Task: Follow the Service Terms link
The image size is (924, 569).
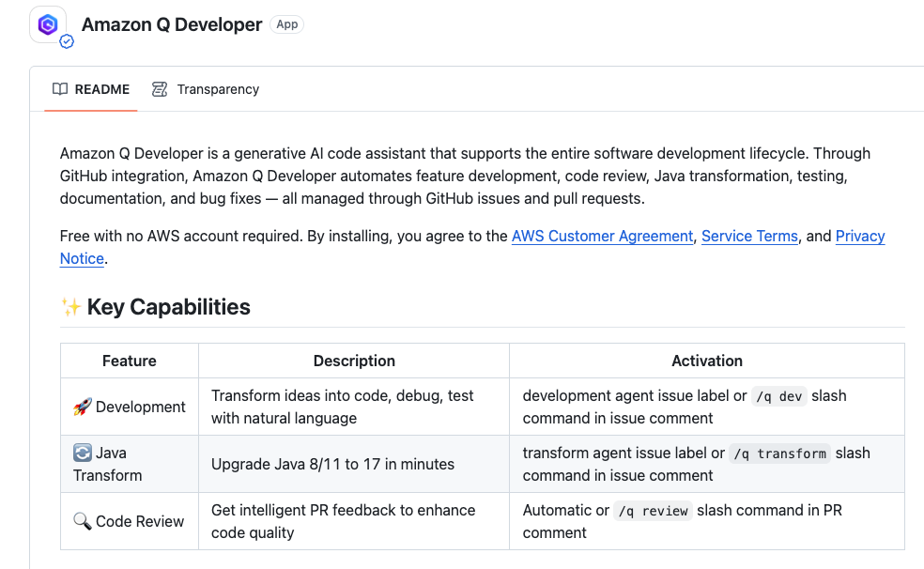Action: 749,236
